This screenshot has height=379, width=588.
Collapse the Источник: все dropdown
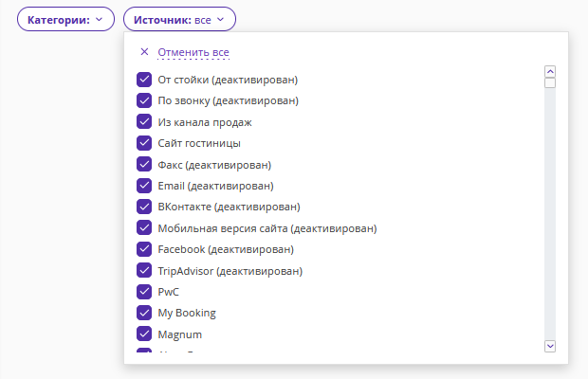[x=179, y=19]
